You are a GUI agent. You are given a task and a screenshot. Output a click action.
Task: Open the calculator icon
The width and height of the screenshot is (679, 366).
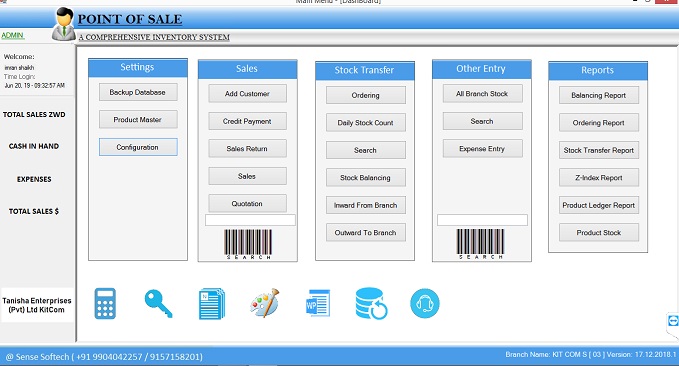point(105,304)
